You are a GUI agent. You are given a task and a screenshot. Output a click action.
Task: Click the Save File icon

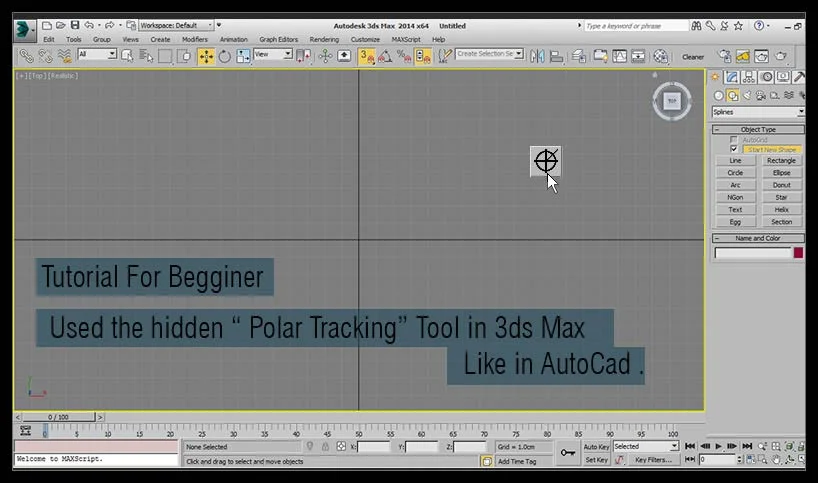point(75,25)
